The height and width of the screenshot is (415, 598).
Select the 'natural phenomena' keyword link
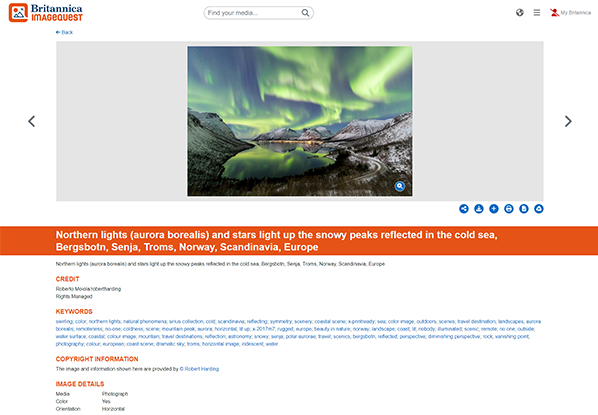click(145, 322)
